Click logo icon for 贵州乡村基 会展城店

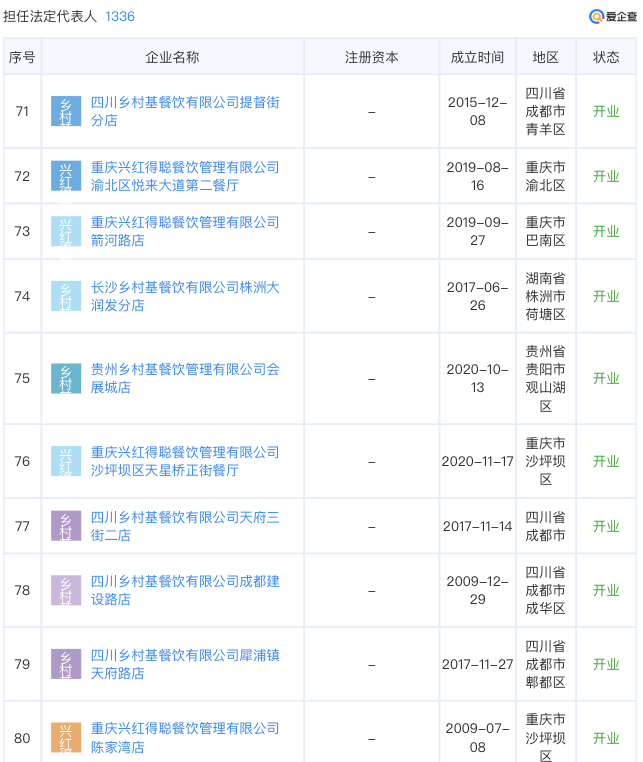(66, 378)
